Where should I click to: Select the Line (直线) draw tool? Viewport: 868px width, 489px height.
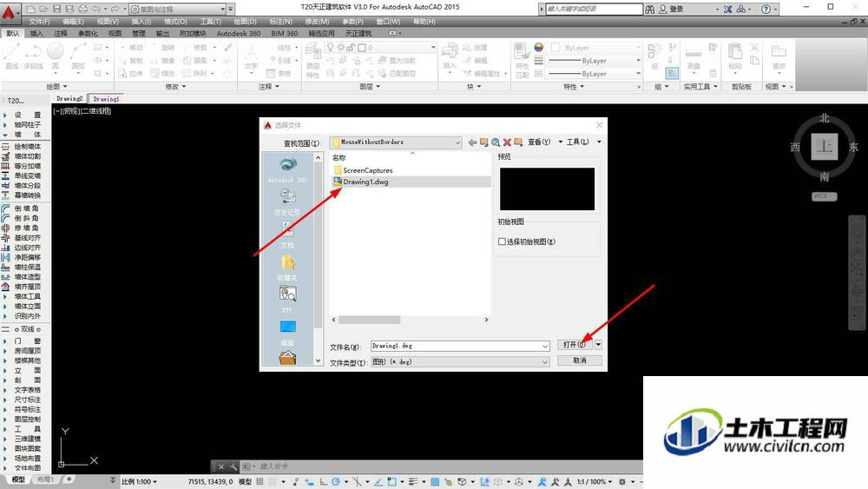11,56
